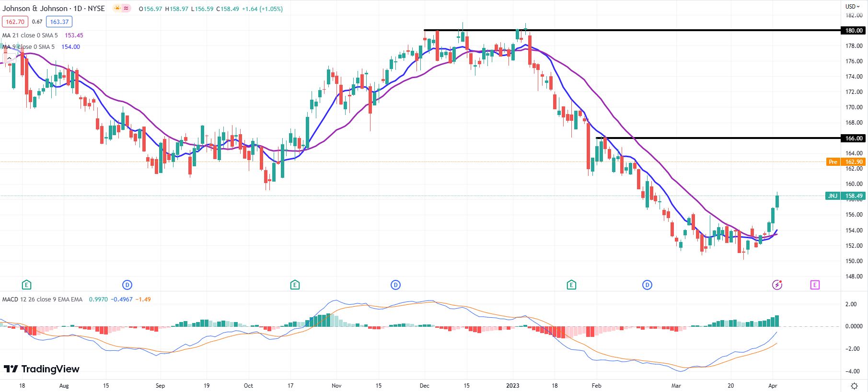Click the earnings E marker in late January
Viewport: 868px width, 392px height.
pos(571,285)
